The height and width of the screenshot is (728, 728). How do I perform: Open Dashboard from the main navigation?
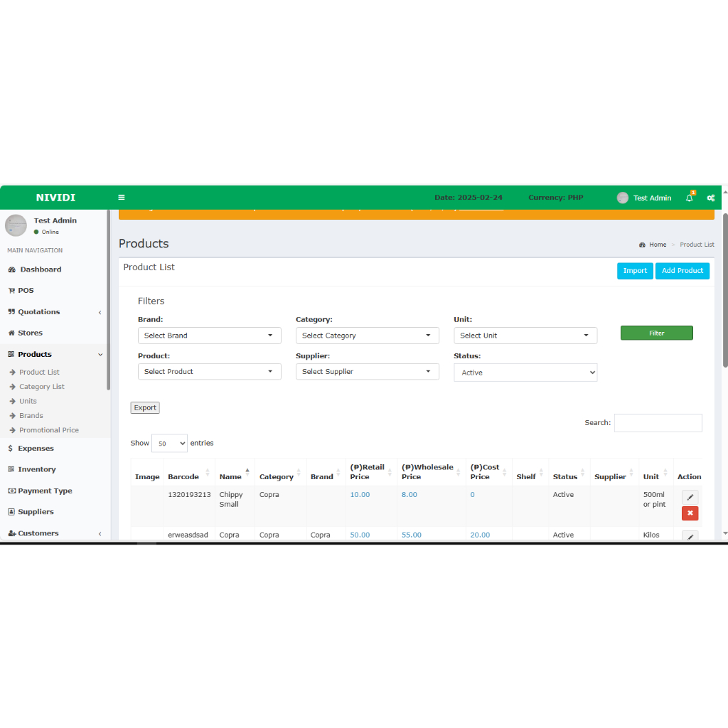click(40, 269)
